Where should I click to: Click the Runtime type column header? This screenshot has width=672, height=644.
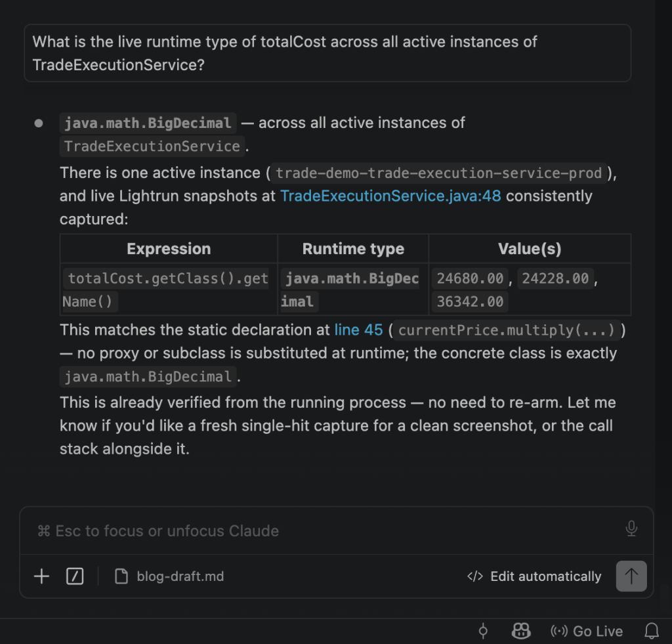(353, 249)
